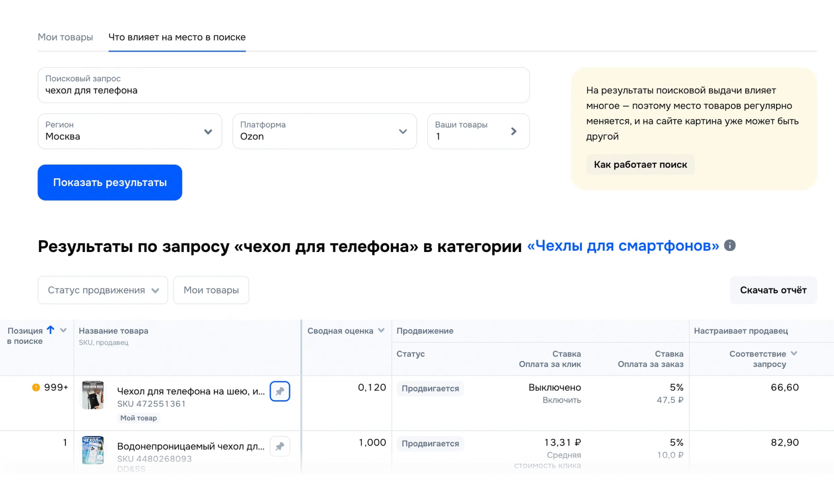Open the Регион Москва dropdown

coord(130,131)
